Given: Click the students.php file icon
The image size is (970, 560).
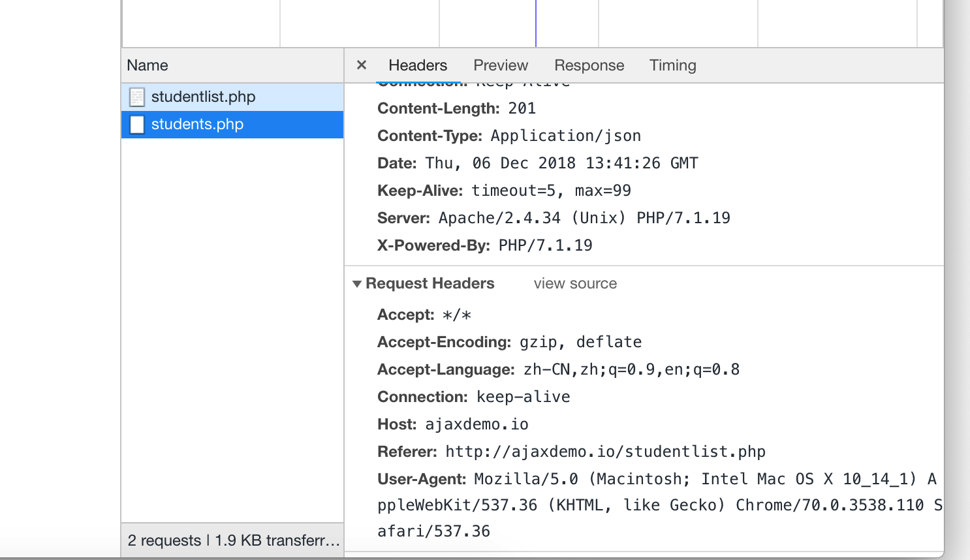Looking at the screenshot, I should point(137,124).
